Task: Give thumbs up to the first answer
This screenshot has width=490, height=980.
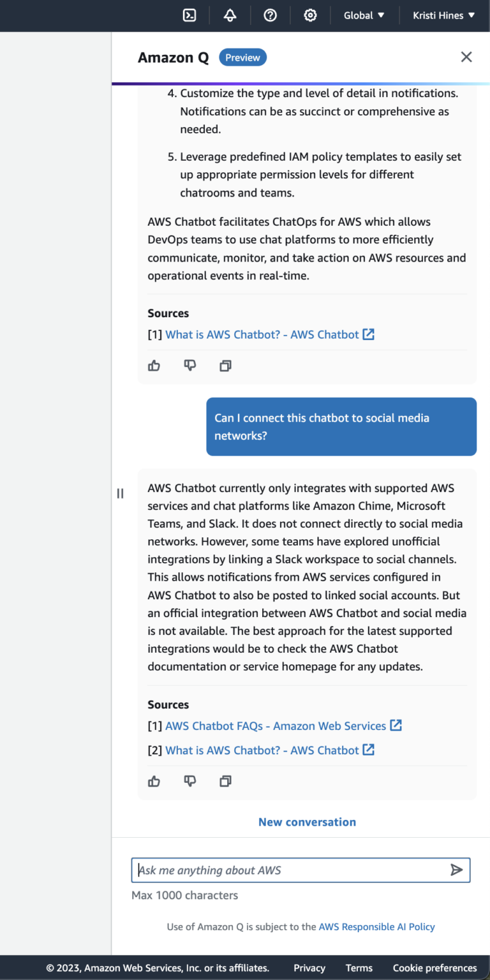Action: click(154, 366)
